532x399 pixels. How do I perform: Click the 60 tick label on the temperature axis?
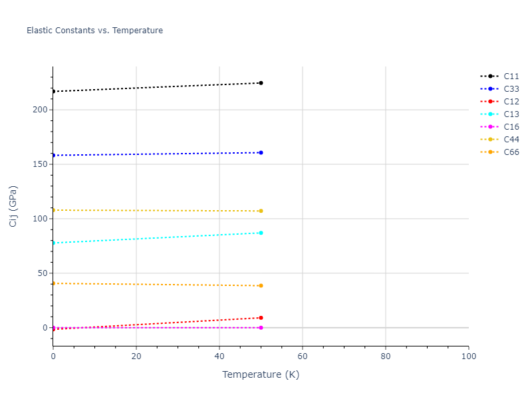click(x=302, y=356)
